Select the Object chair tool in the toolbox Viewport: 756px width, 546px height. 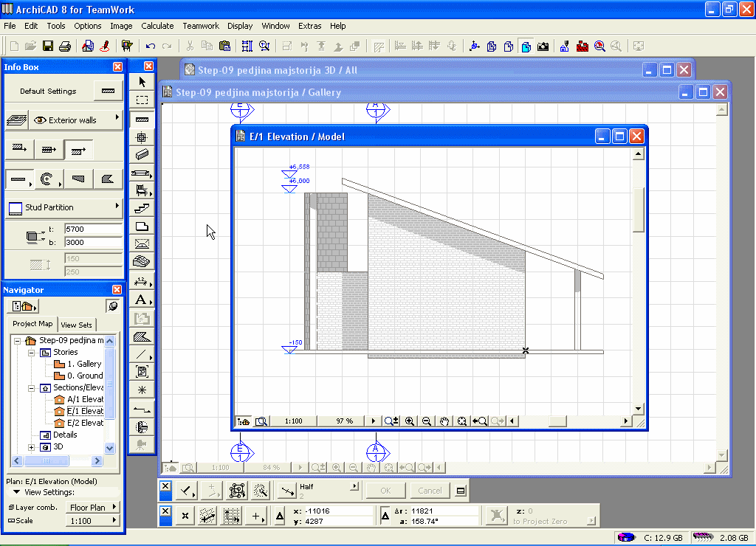tap(142, 190)
